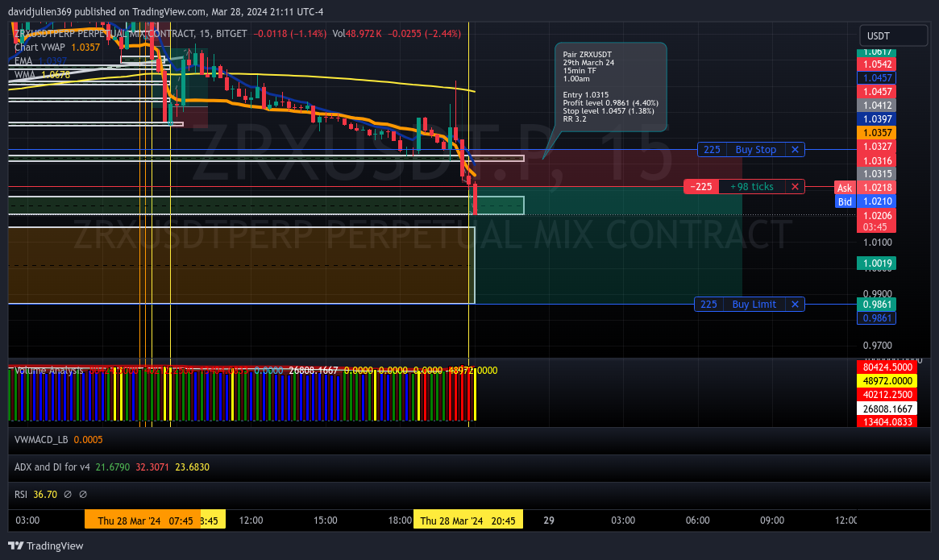Select the VWMACD_LB indicator pane title

pyautogui.click(x=41, y=440)
